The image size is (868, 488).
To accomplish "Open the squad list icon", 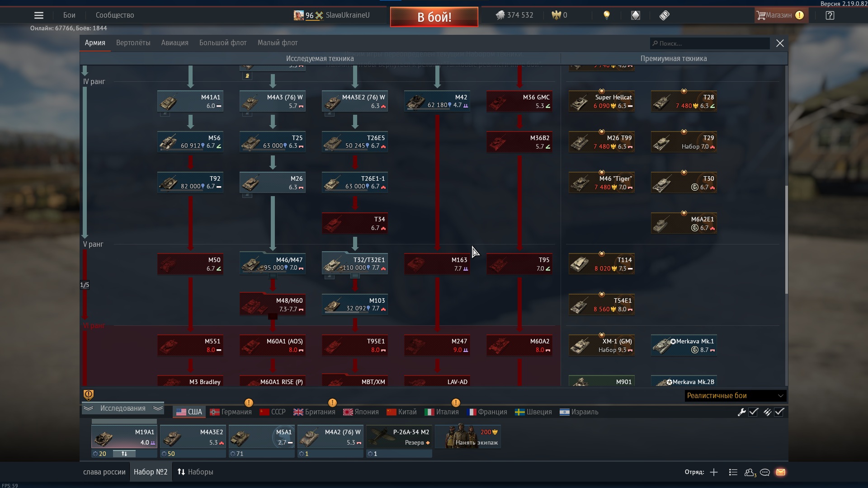I will tap(733, 472).
